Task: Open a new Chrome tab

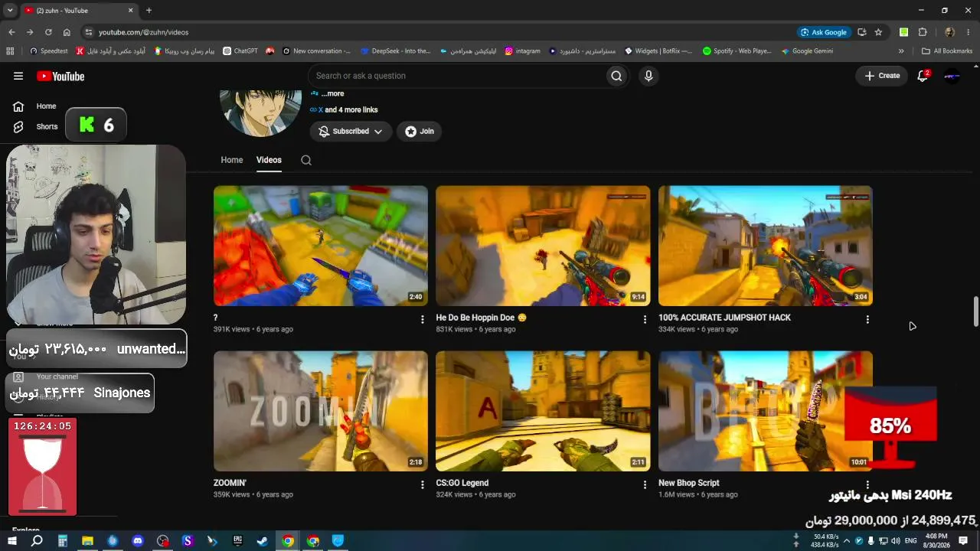Action: 149,11
